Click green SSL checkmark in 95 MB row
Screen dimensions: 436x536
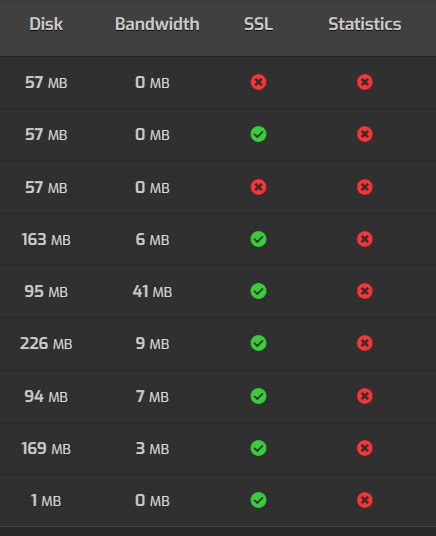point(258,291)
